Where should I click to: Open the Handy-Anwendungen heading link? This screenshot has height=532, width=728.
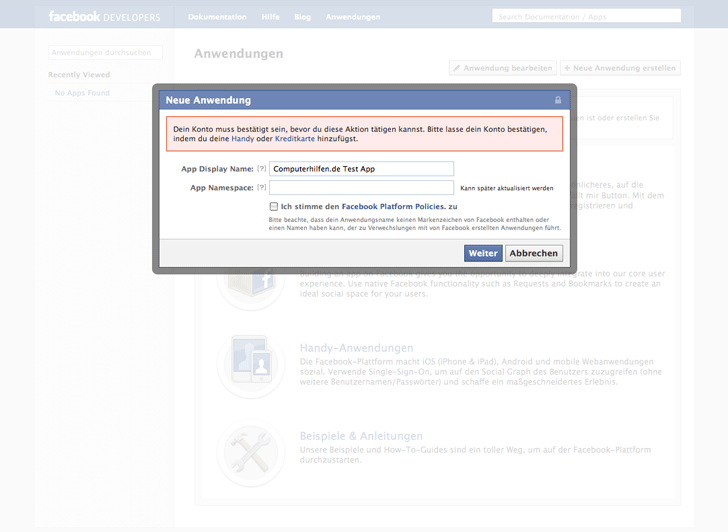click(x=356, y=348)
